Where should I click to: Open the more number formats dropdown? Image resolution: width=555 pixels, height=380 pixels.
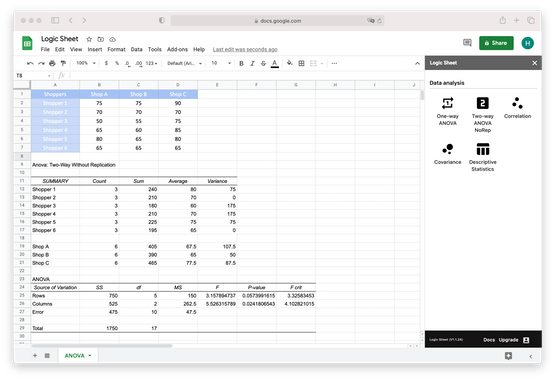point(151,63)
